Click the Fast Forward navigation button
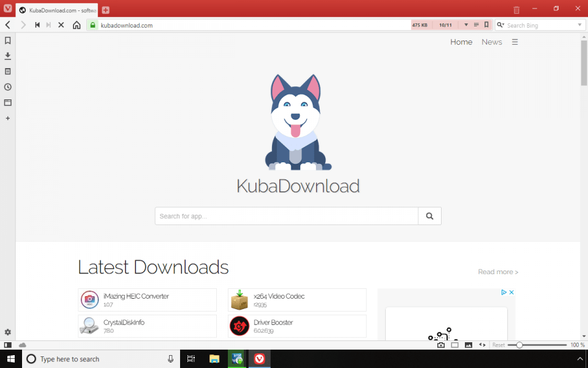 48,25
